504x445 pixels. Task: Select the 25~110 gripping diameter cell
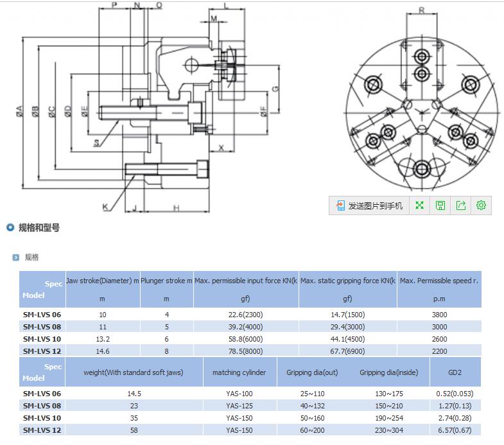tap(313, 394)
